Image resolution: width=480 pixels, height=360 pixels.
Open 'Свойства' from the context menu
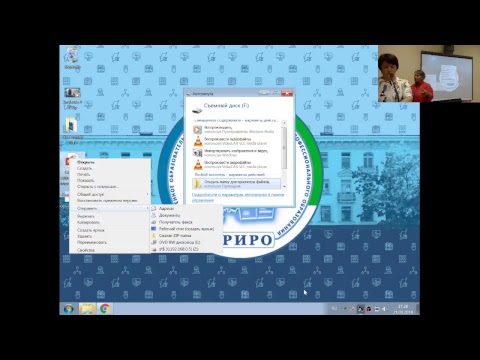coord(110,250)
